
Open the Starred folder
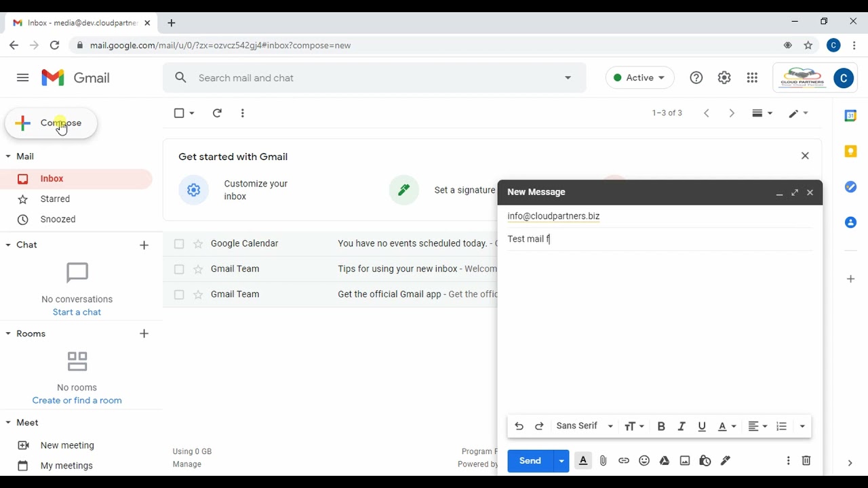[76, 199]
